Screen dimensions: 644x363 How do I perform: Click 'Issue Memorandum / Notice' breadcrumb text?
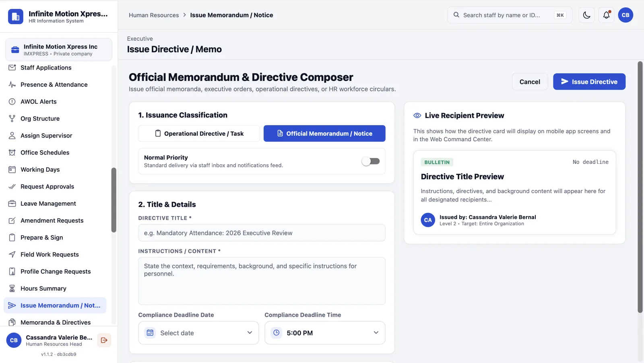(231, 15)
